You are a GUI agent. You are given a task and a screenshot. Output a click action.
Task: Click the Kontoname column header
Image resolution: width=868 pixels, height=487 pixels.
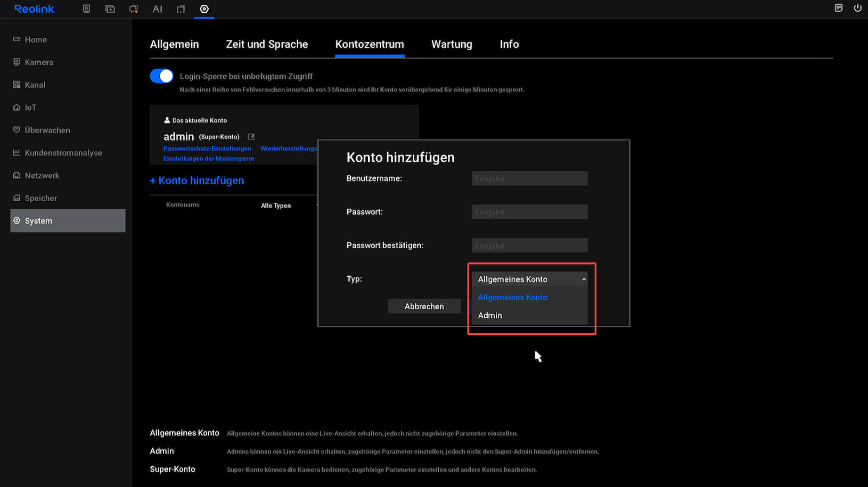point(183,205)
